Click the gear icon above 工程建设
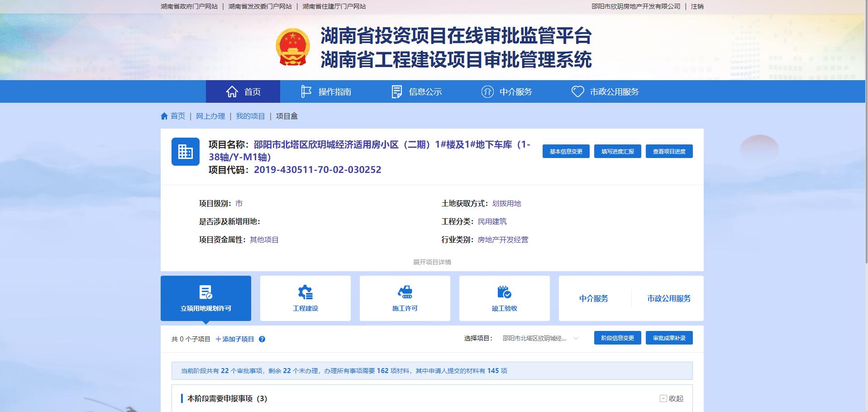Viewport: 868px width, 412px height. coord(305,292)
